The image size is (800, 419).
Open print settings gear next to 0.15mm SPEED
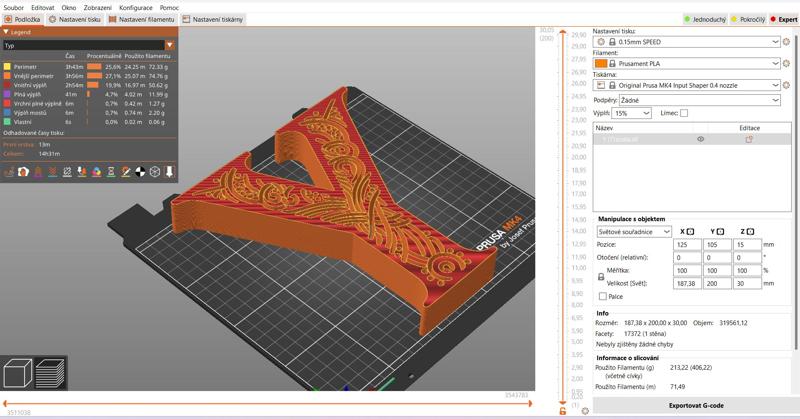coord(787,42)
